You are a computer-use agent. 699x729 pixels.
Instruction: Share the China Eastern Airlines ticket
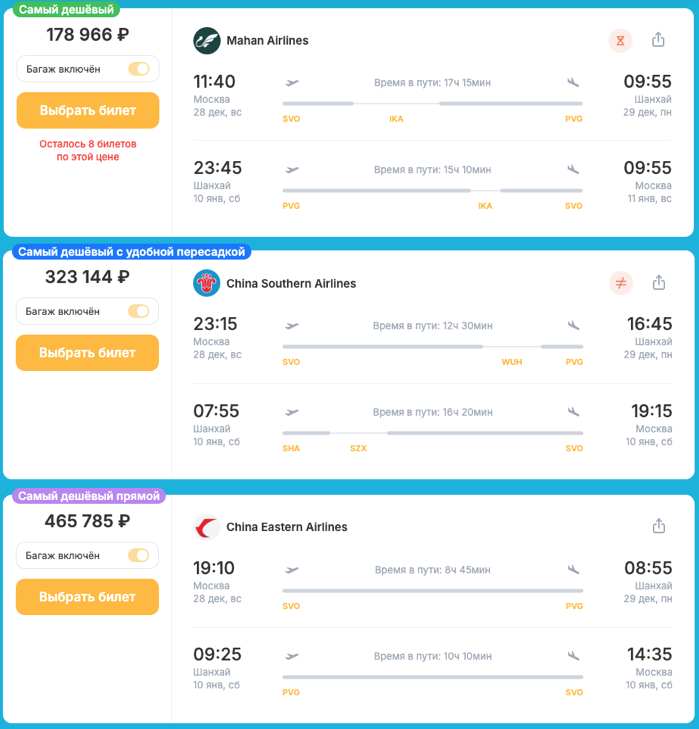pyautogui.click(x=658, y=526)
